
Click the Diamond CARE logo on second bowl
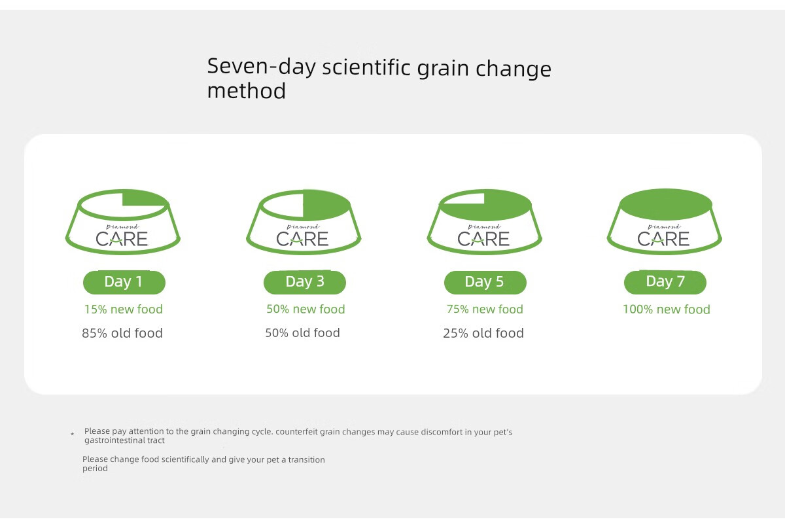click(303, 236)
